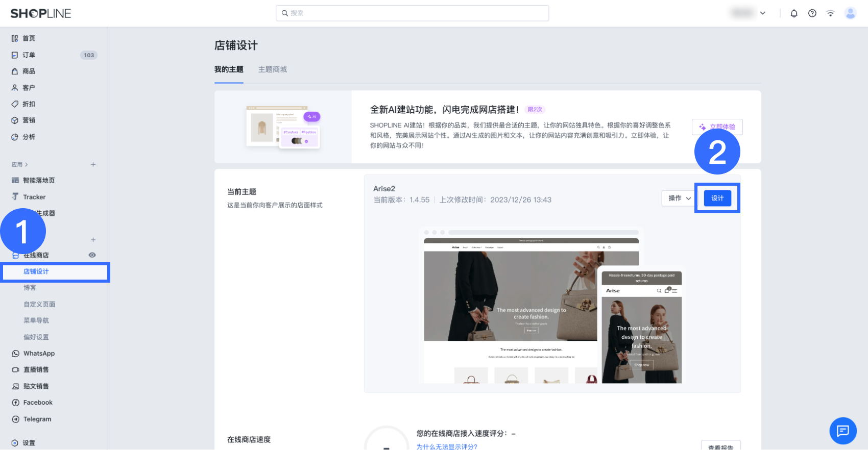Open the 操作 actions dropdown
This screenshot has width=868, height=450.
678,198
